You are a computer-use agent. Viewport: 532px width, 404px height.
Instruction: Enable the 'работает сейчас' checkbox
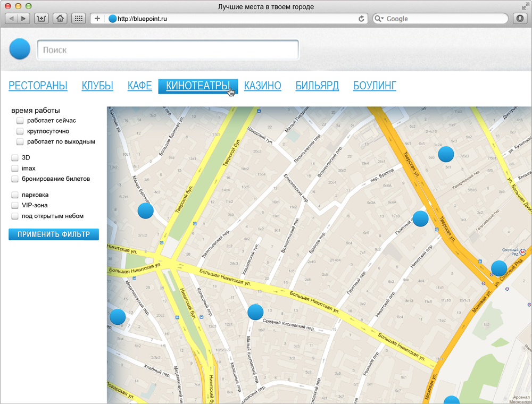click(20, 121)
